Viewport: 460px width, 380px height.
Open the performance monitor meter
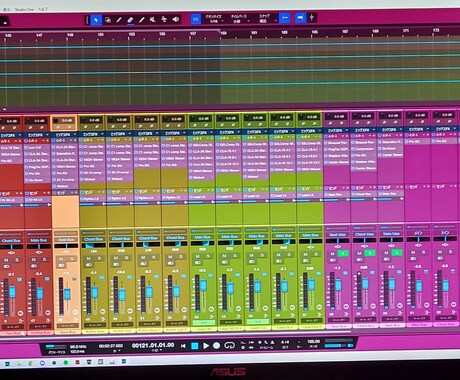coord(56,347)
